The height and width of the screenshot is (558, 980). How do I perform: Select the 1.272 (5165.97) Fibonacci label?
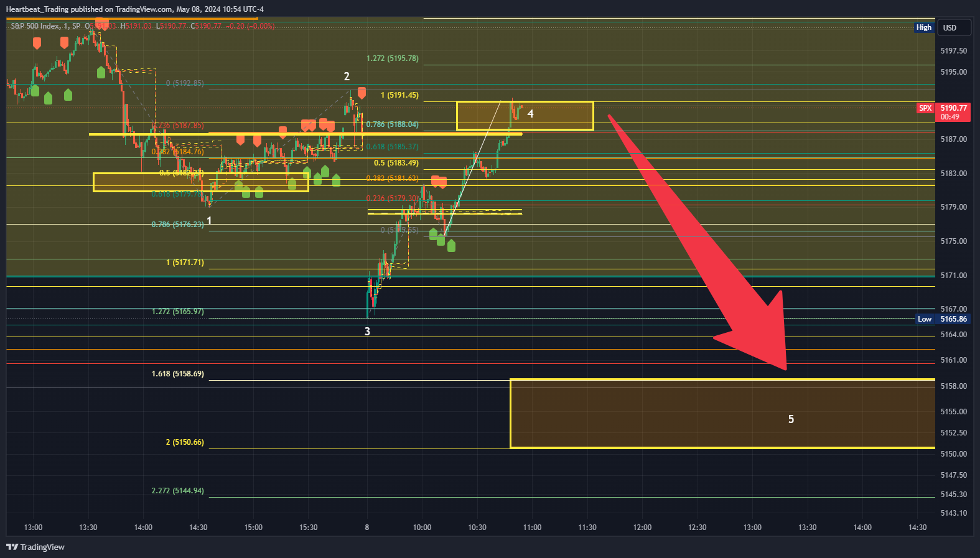(x=178, y=312)
